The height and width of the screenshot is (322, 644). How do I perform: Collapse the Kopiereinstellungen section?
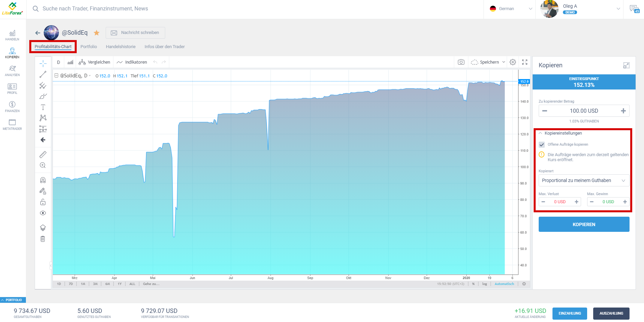pos(540,133)
